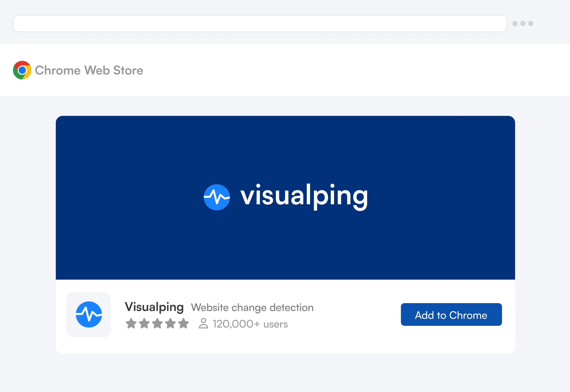The width and height of the screenshot is (570, 392).
Task: Focus the empty browser address bar
Action: click(x=260, y=23)
